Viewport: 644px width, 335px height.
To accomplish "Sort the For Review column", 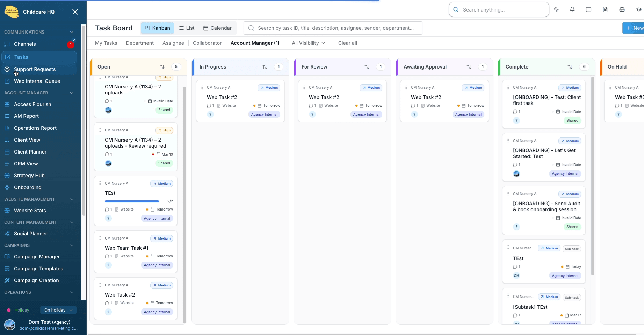I will [367, 67].
